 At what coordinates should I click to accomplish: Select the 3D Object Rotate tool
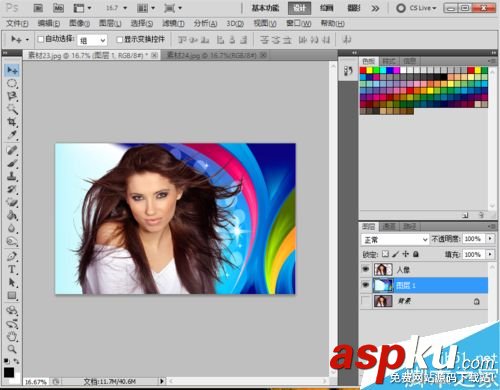(x=12, y=311)
